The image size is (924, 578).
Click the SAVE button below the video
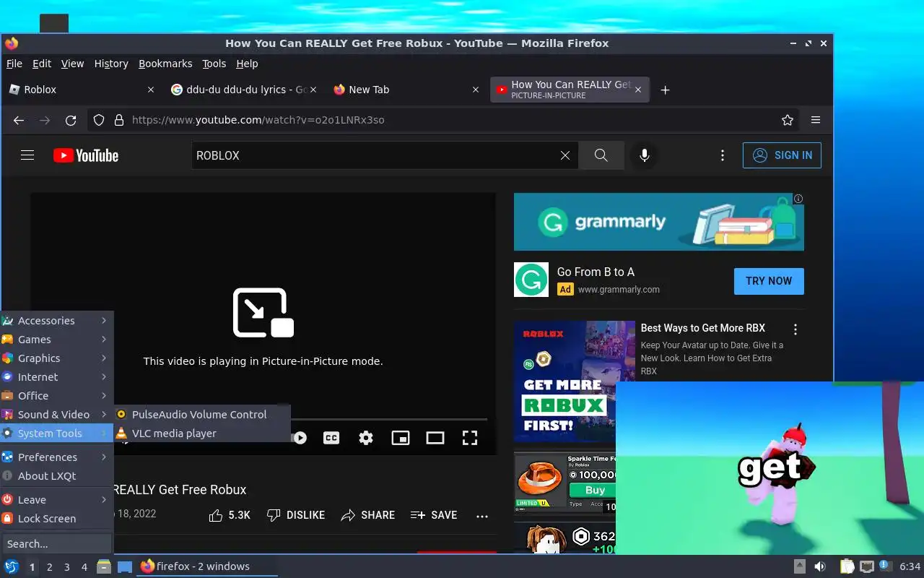tap(434, 515)
